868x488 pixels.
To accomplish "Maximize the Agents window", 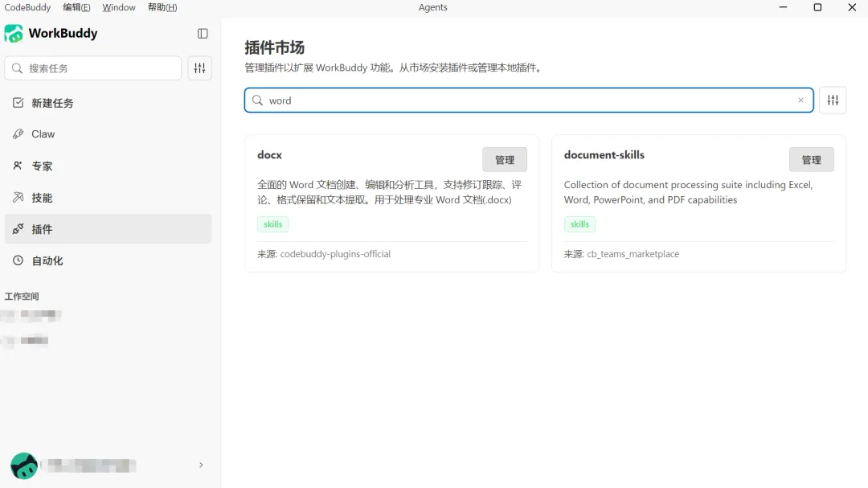I will (817, 7).
